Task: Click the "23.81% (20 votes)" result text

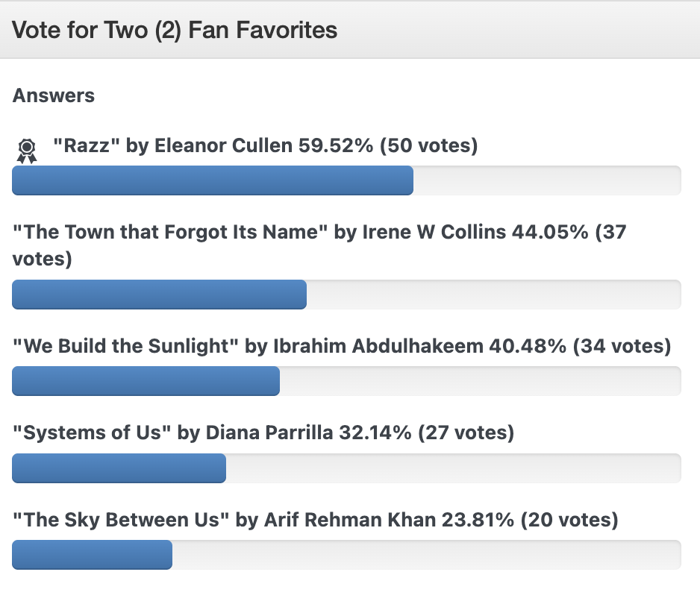Action: point(529,519)
